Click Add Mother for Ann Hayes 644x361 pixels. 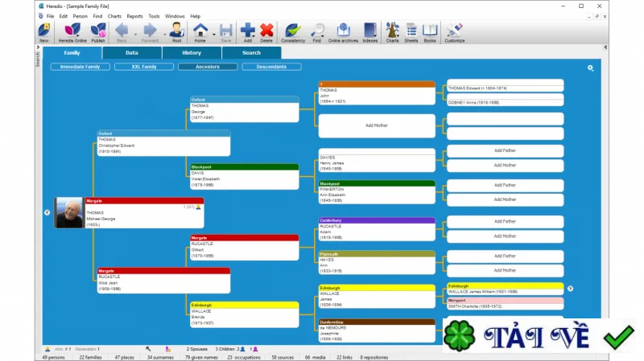(x=506, y=270)
